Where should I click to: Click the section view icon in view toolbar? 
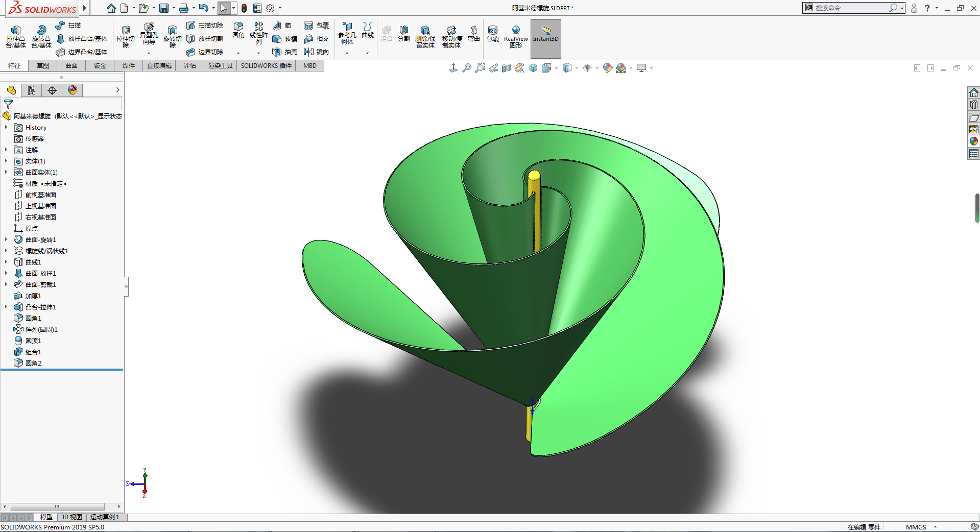pos(507,68)
